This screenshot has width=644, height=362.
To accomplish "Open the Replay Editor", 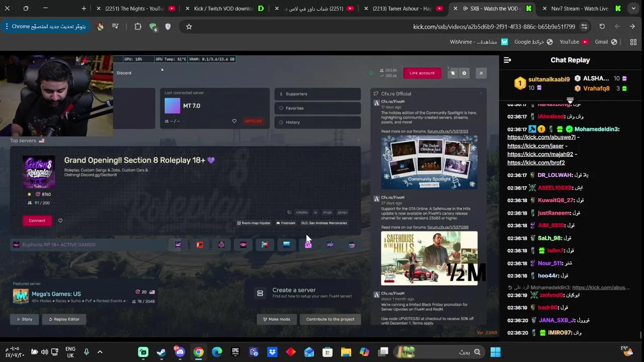I will (64, 319).
